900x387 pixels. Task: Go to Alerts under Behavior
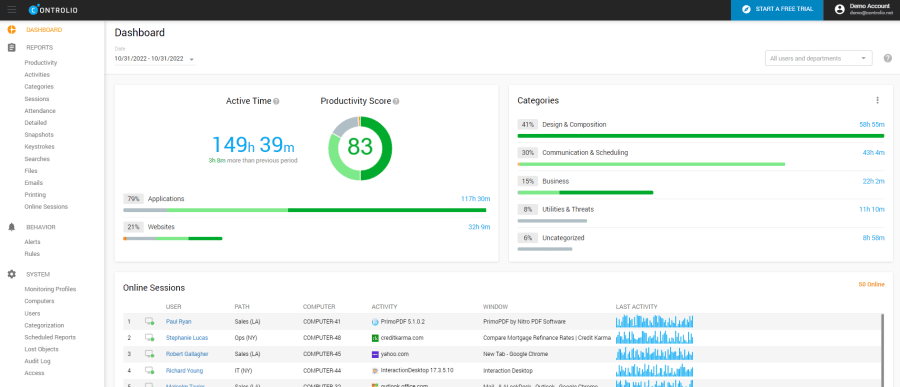32,242
